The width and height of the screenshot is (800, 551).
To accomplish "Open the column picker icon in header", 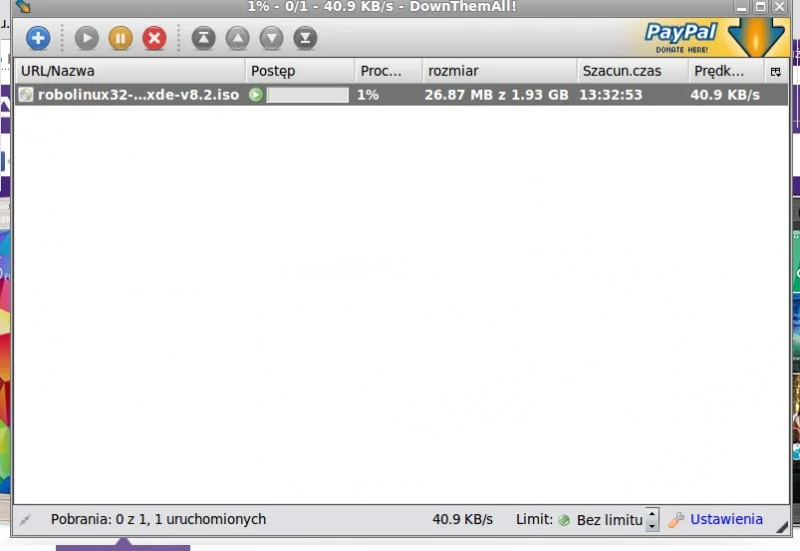I will pos(776,71).
